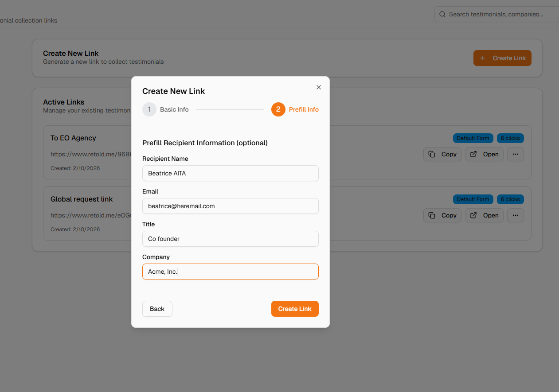Viewport: 559px width, 392px height.
Task: Click the Email field showing beatrice@heremail.com
Action: click(230, 206)
